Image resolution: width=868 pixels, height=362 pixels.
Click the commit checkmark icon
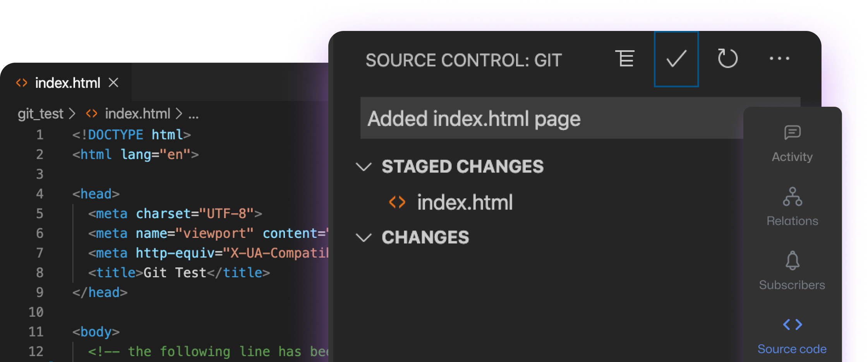point(676,59)
